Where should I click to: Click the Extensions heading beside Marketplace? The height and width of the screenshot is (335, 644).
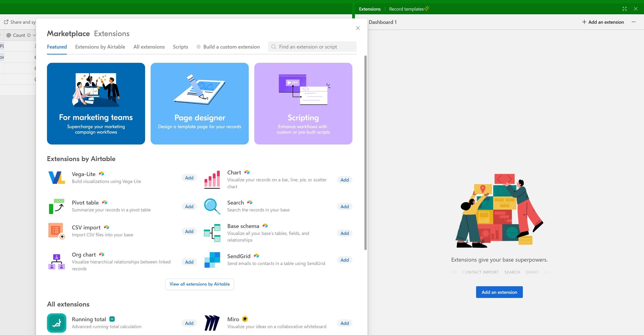[112, 33]
